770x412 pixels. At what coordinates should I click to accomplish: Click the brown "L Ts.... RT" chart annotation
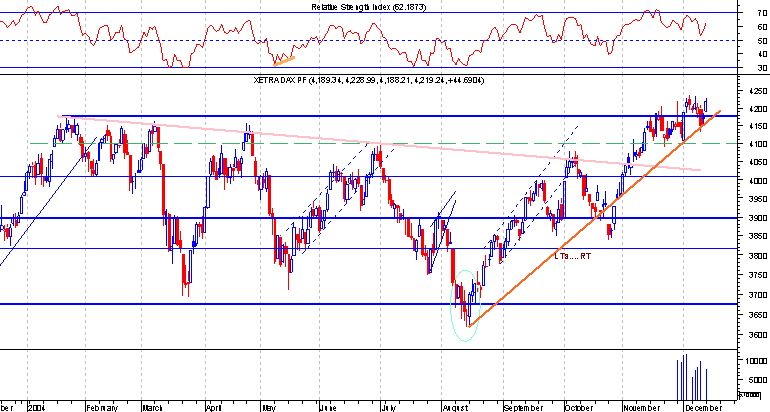573,256
